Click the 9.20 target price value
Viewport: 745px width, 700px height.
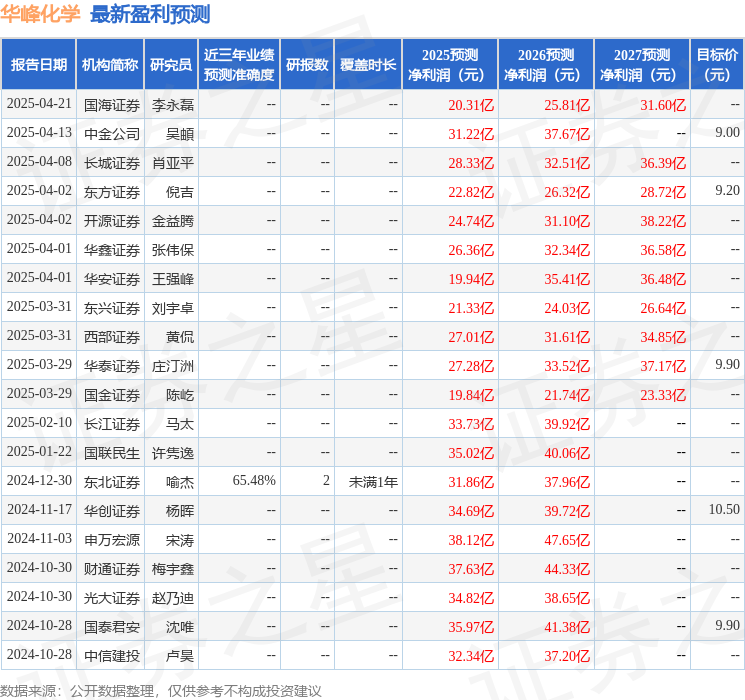[727, 190]
